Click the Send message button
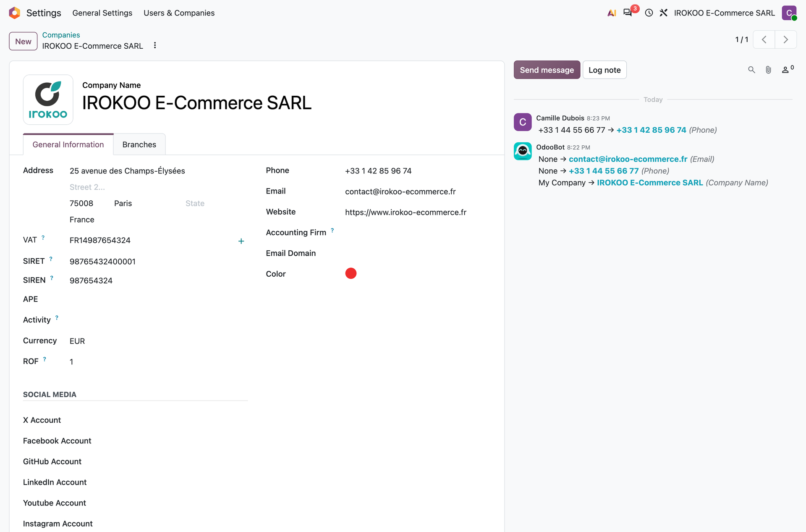This screenshot has width=806, height=532. [x=547, y=70]
